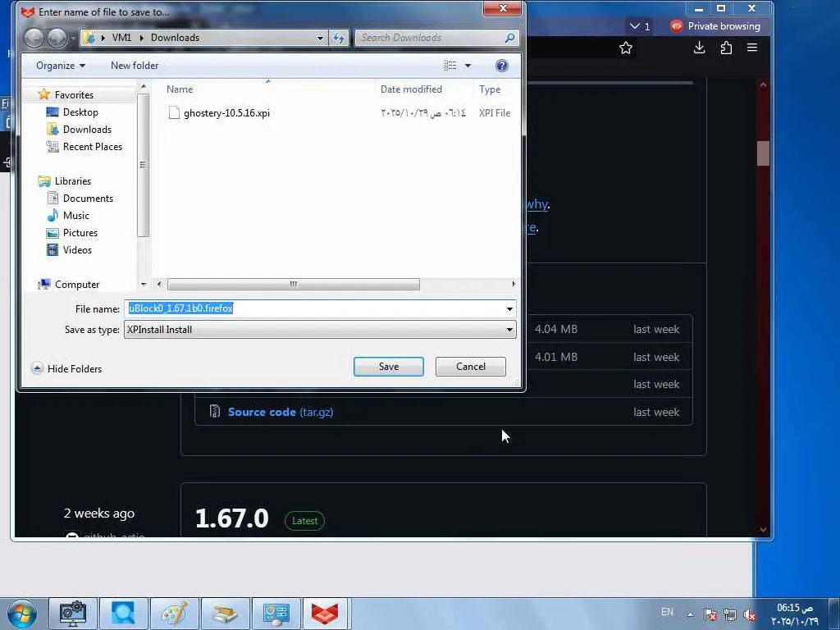Select Recent Places in the navigation pane
Viewport: 840px width, 630px height.
pyautogui.click(x=92, y=146)
